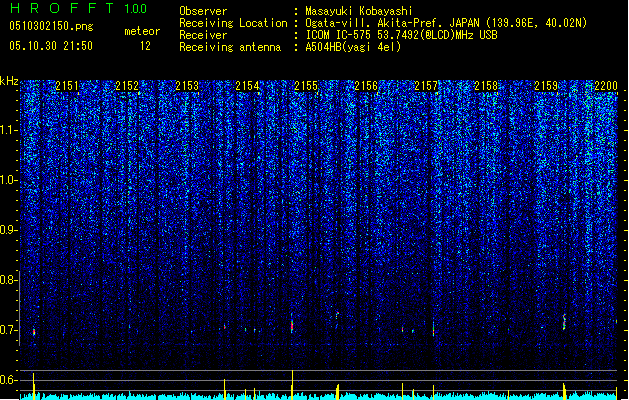Screen dimensions: 629x400
Task: Click the 2158 time marker
Action: [x=486, y=86]
